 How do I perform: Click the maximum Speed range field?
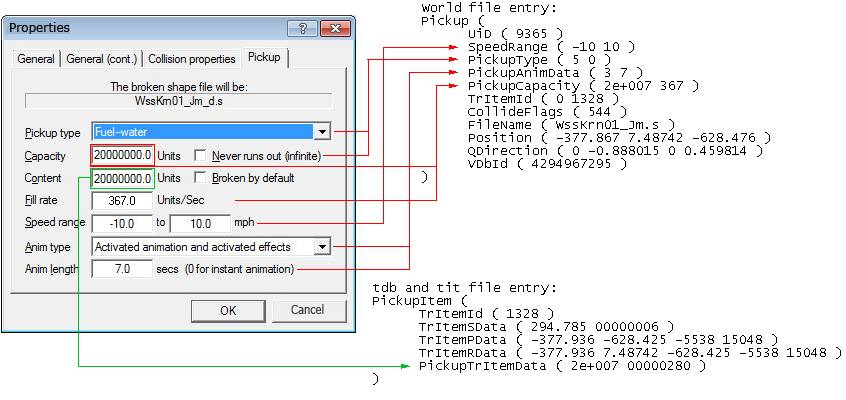pyautogui.click(x=200, y=223)
